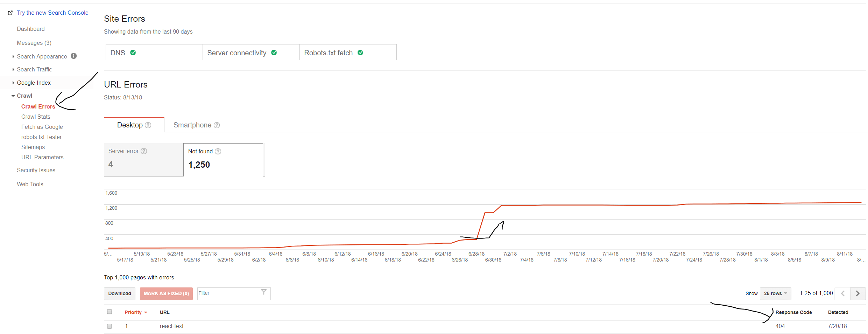The width and height of the screenshot is (868, 334).
Task: Click the Robots.txt fetch status box
Action: (x=348, y=52)
